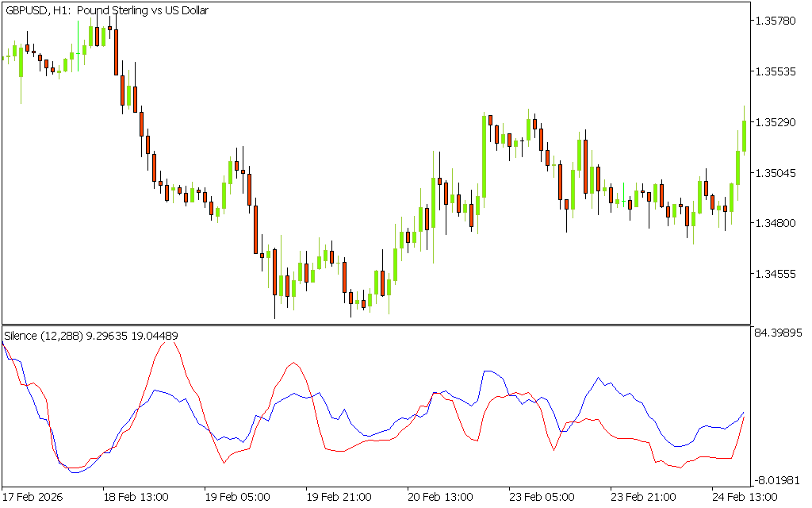Select the 17 Feb 2026 date label

click(x=34, y=497)
